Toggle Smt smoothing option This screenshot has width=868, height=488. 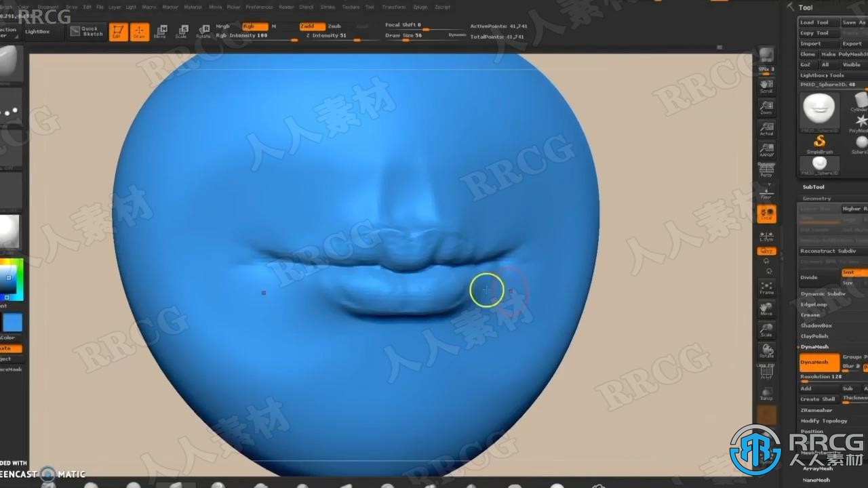click(x=854, y=272)
